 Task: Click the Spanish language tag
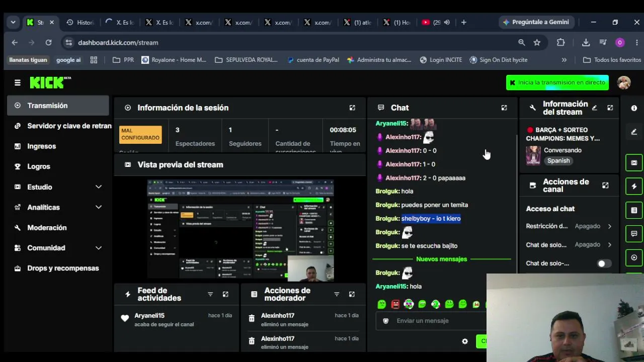[558, 161]
